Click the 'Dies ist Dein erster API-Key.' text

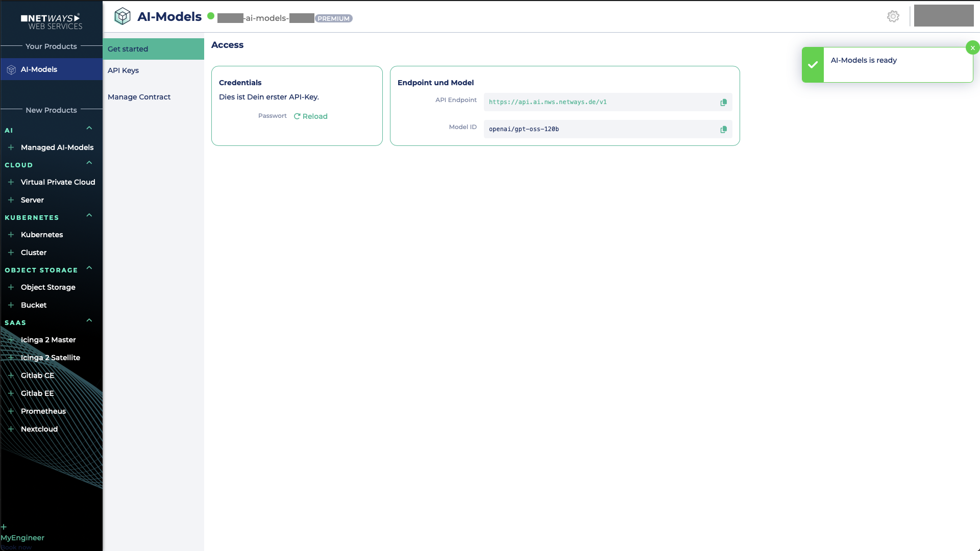point(269,97)
